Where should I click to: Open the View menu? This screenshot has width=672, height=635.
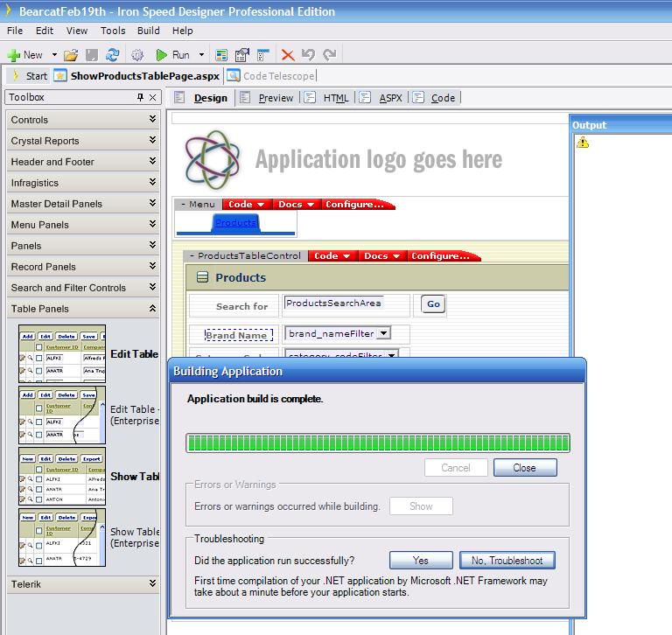77,31
